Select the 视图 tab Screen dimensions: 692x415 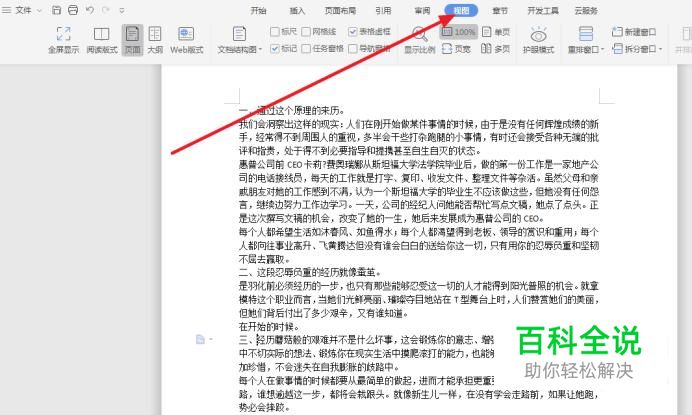click(x=461, y=10)
